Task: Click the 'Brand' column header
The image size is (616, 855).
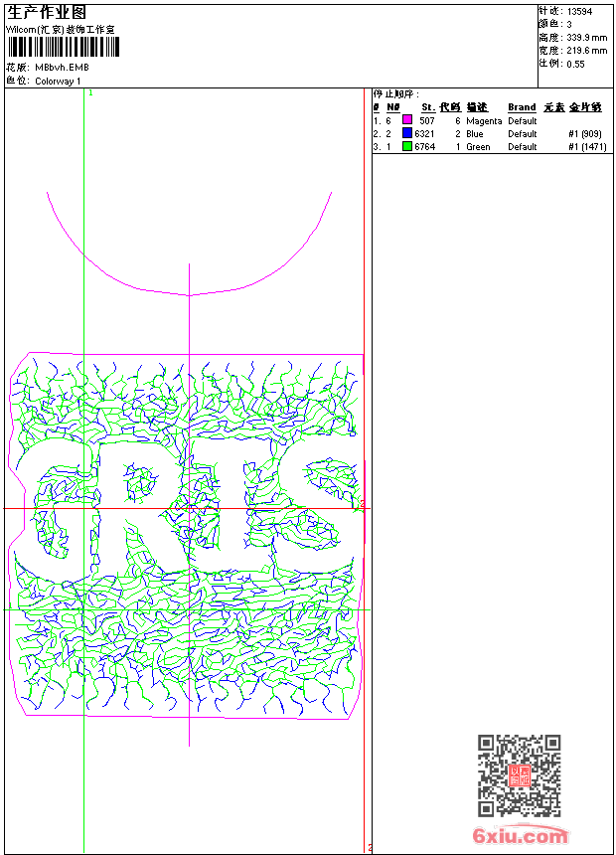Action: coord(522,107)
